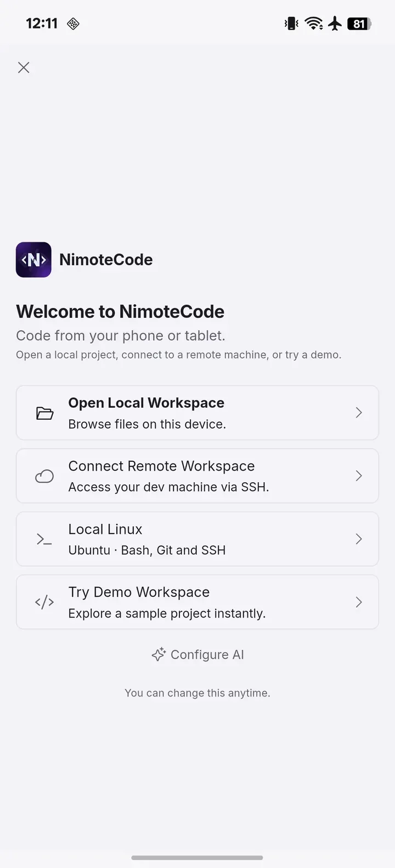
Task: Click the terminal prompt icon for Local Linux
Action: click(44, 539)
